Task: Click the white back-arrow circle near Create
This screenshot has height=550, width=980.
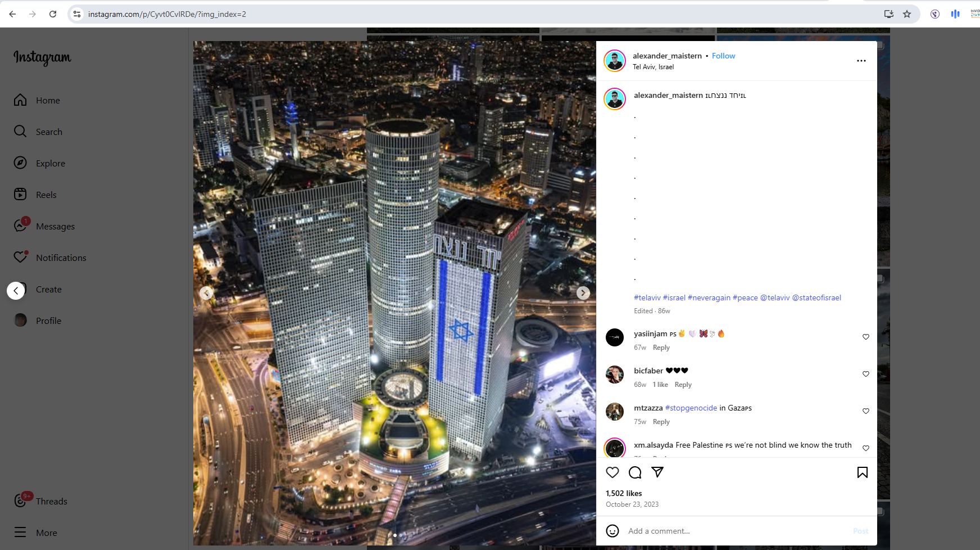Action: (x=16, y=291)
